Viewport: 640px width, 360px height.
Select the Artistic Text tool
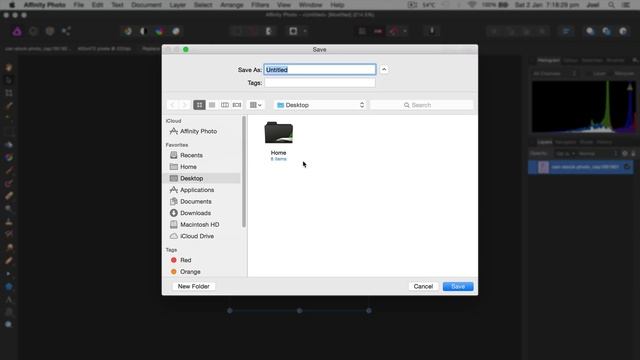9,299
